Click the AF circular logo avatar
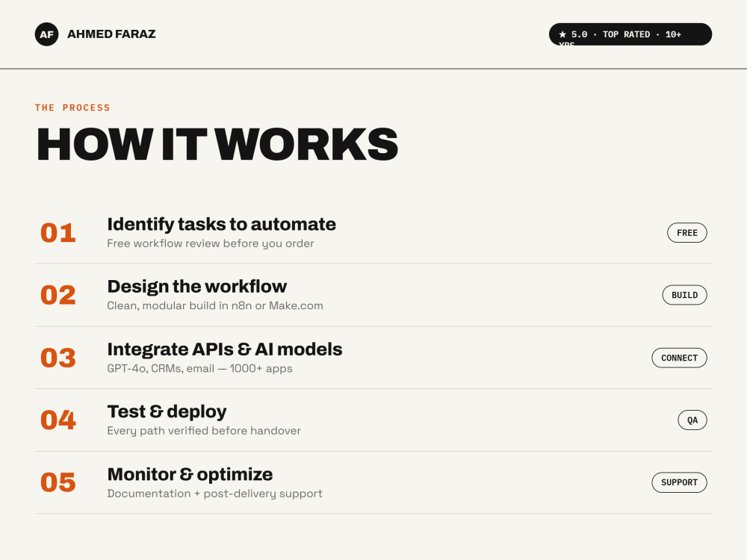This screenshot has width=747, height=560. (46, 34)
